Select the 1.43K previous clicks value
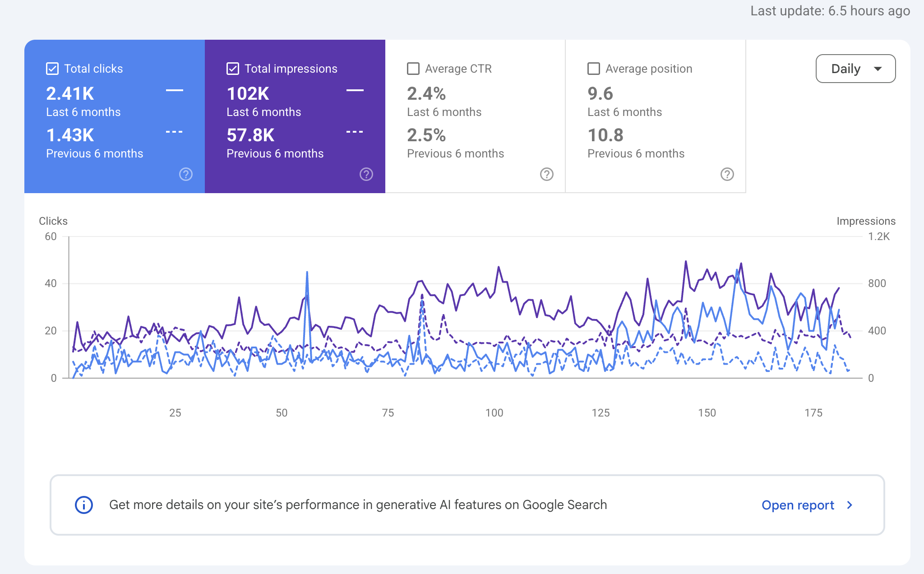 coord(70,135)
